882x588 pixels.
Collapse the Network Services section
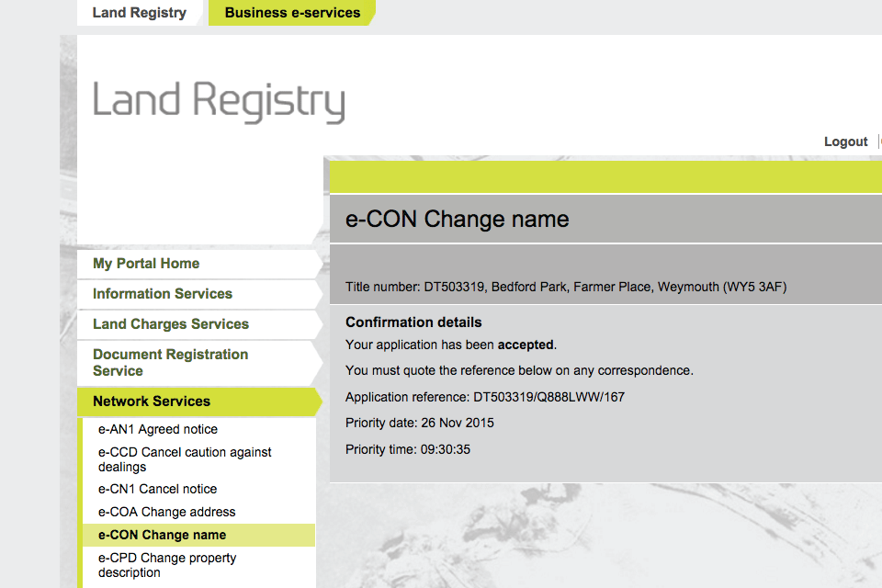(152, 401)
